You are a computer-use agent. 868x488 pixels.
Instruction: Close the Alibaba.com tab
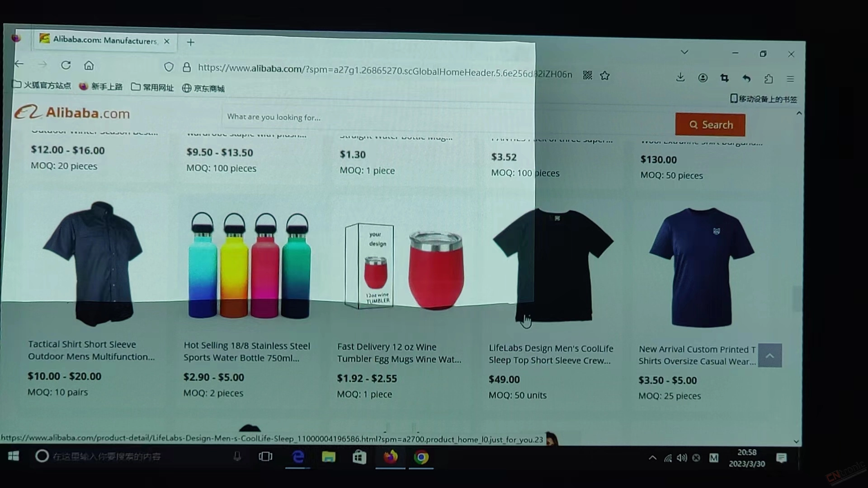pos(167,41)
